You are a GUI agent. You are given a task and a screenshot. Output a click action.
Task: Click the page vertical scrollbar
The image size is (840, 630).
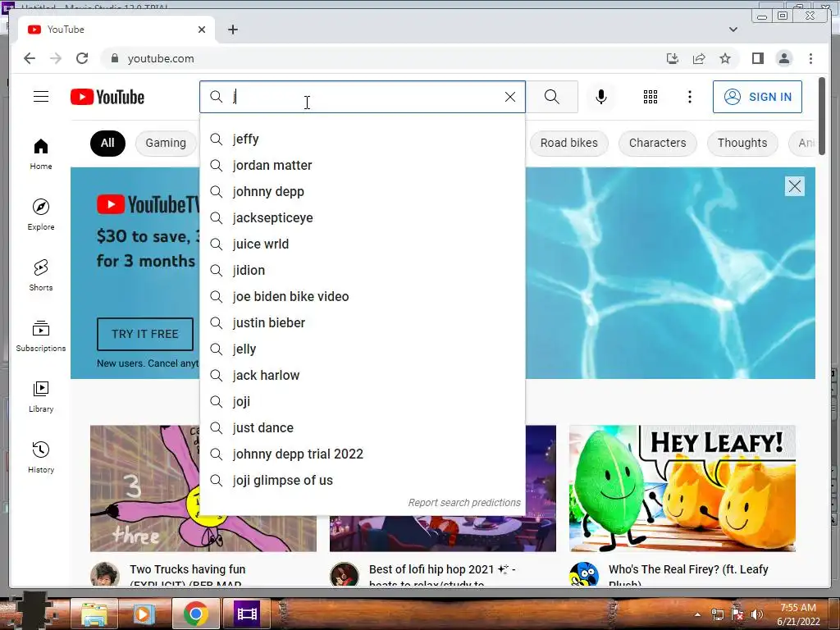822,116
